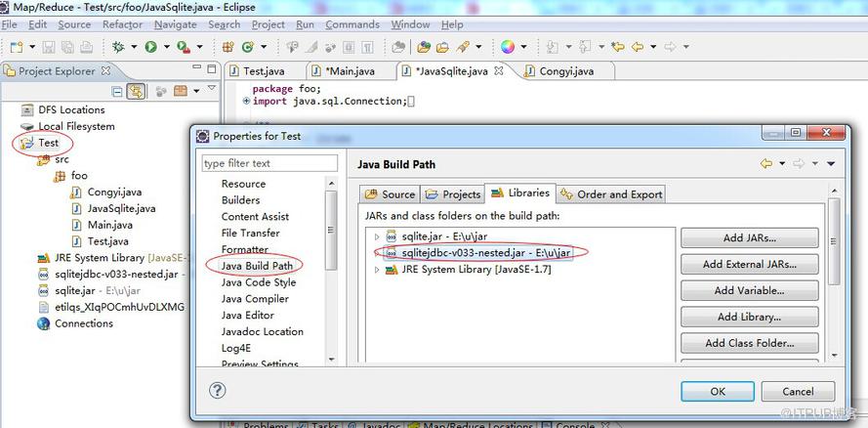
Task: Open the External Tools dropdown arrow
Action: (199, 47)
